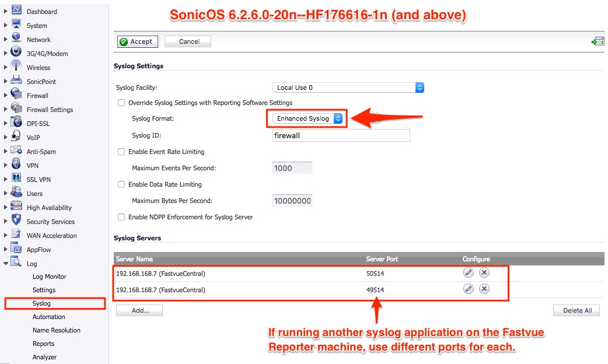Click the export icon at top right
608x364 pixels.
coord(598,41)
